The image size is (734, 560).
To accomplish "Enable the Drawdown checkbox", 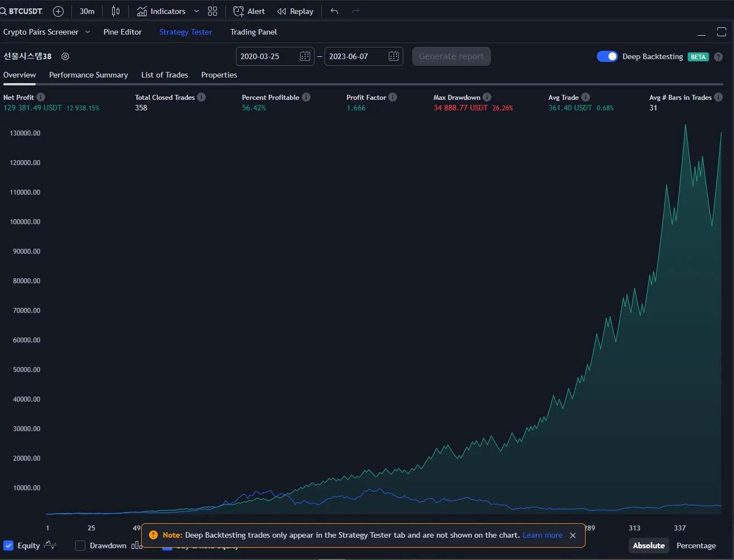I will click(80, 545).
